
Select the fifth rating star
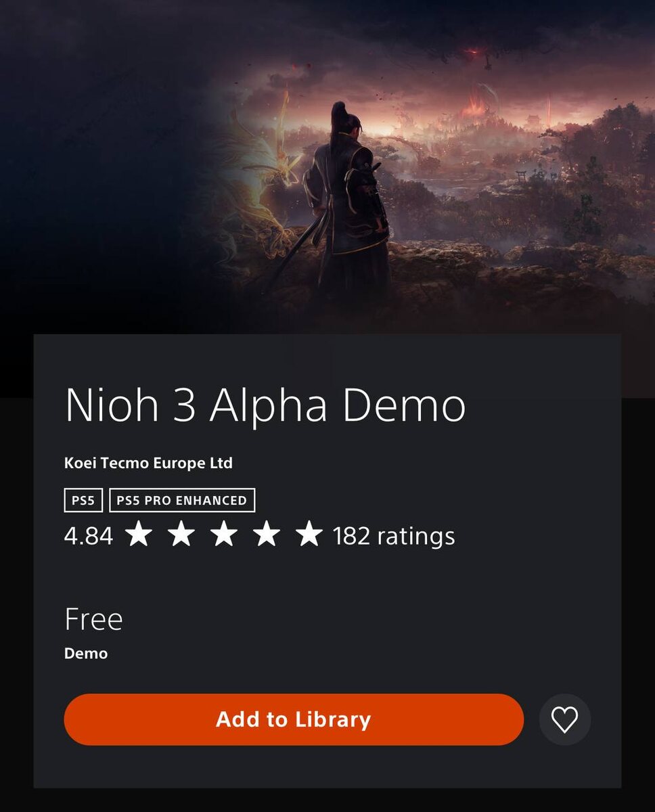pos(309,535)
